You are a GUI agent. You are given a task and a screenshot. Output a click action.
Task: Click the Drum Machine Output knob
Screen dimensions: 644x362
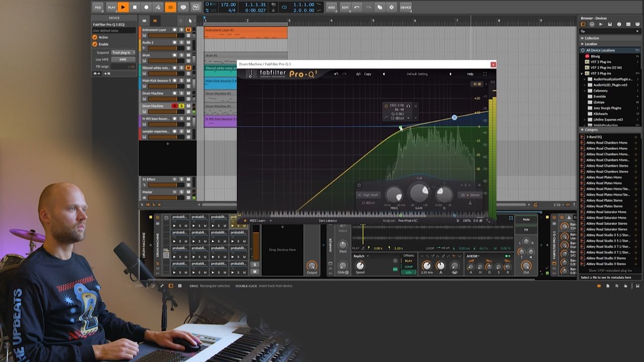(312, 265)
